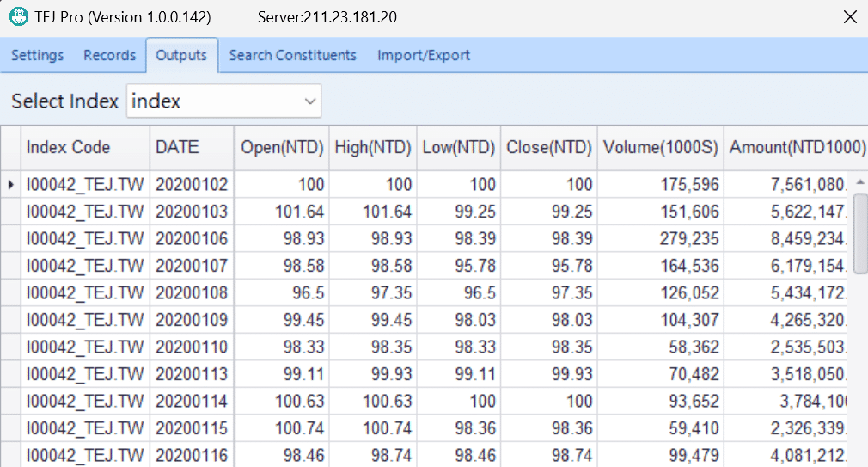Close the TEJ Pro window
Viewport: 868px width, 467px height.
coord(849,17)
